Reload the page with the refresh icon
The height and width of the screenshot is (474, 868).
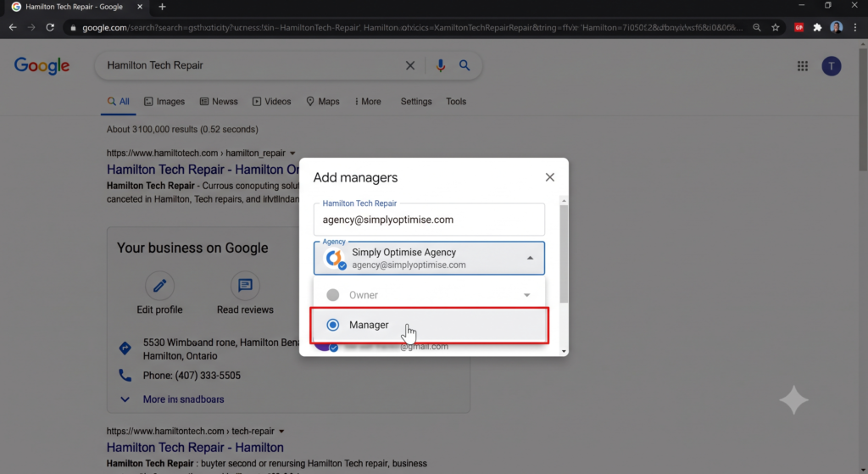coord(50,27)
